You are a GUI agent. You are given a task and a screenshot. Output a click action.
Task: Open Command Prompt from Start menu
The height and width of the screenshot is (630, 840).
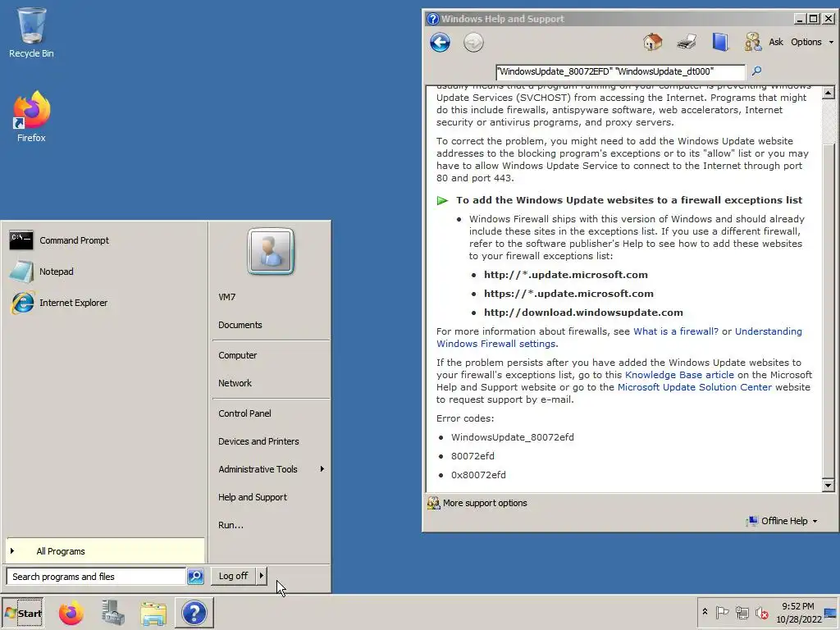pyautogui.click(x=104, y=240)
